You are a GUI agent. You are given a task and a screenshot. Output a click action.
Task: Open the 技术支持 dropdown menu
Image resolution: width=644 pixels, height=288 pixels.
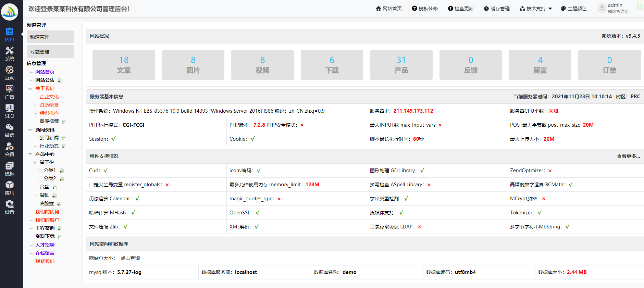536,9
